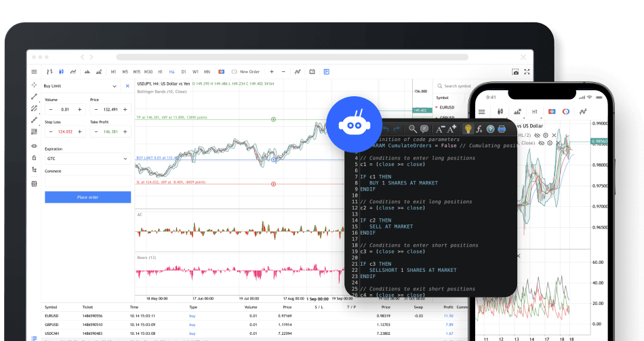Click the SL level marker on chart

274,184
